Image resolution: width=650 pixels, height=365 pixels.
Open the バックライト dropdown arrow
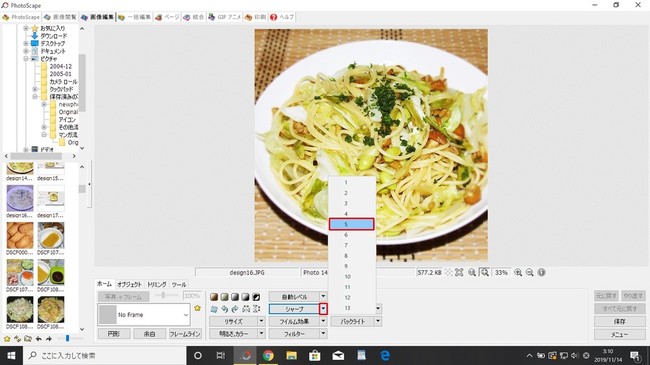pos(378,321)
